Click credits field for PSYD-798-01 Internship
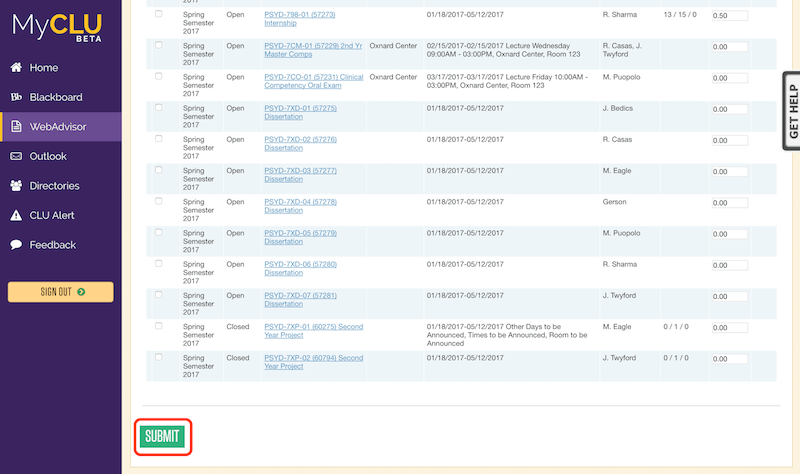This screenshot has width=800, height=474. coord(729,17)
